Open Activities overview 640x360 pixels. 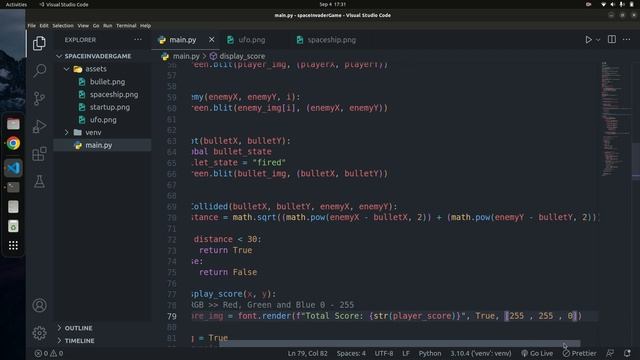[16, 4]
